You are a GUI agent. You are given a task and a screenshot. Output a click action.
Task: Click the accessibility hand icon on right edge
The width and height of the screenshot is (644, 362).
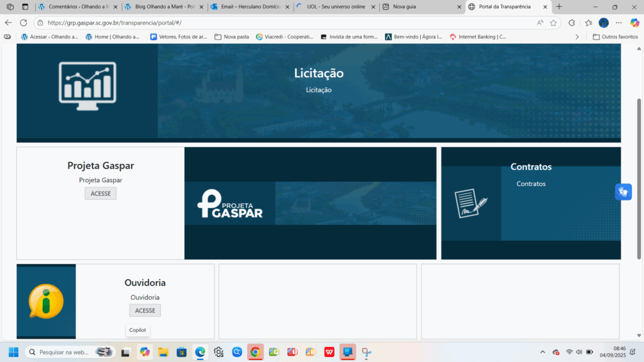pyautogui.click(x=623, y=192)
